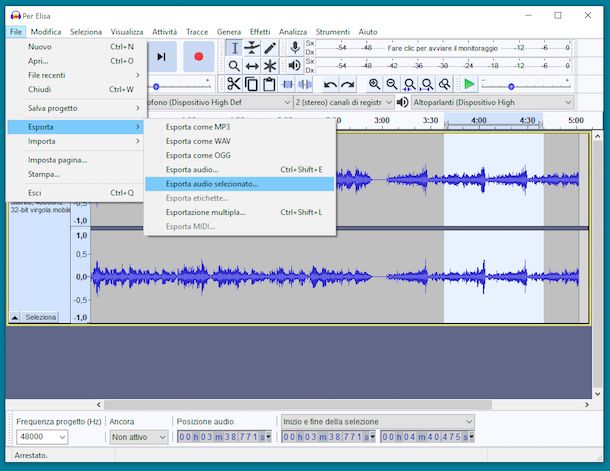
Task: Open the Altoparlanti playback device dropdown
Action: pos(492,102)
